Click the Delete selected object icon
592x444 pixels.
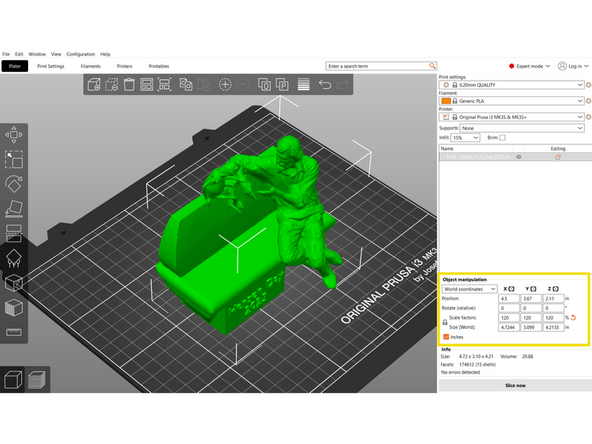pyautogui.click(x=111, y=84)
